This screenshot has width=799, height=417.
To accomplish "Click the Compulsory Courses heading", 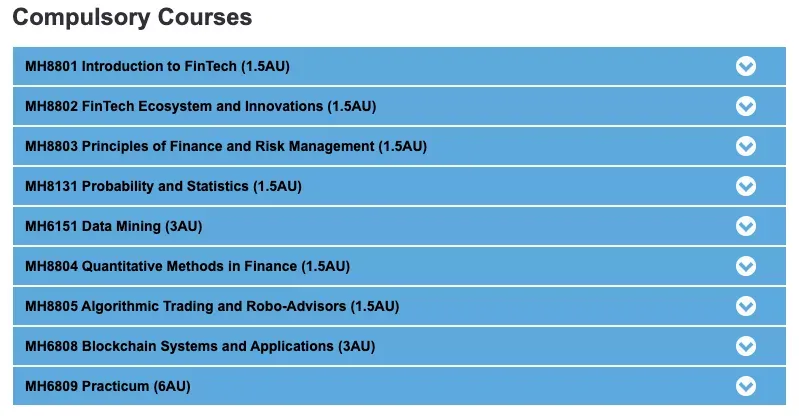I will pyautogui.click(x=132, y=17).
